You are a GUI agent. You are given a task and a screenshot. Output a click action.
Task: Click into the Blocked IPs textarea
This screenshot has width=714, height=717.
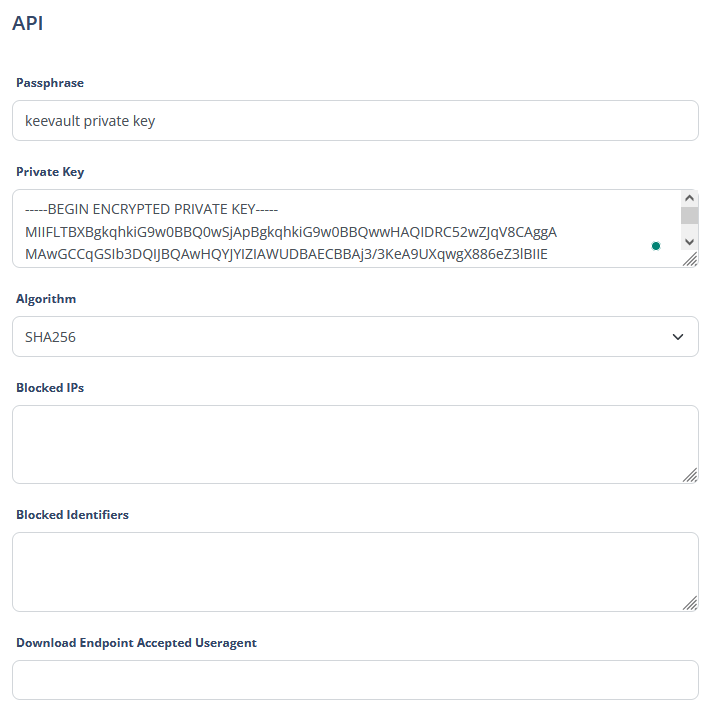(355, 444)
